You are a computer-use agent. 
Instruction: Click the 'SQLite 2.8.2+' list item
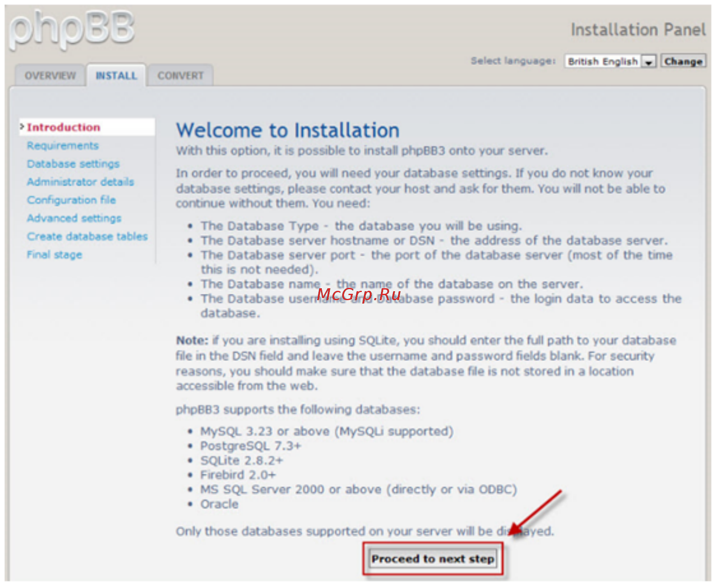tap(241, 460)
